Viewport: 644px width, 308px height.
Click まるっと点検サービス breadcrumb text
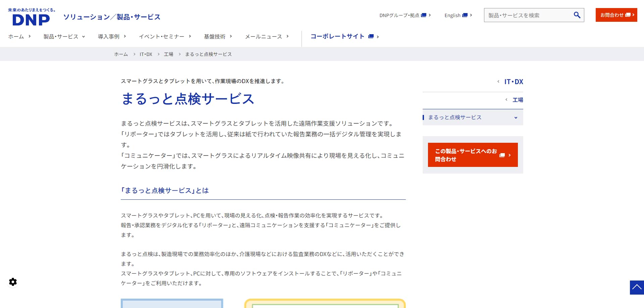point(208,54)
